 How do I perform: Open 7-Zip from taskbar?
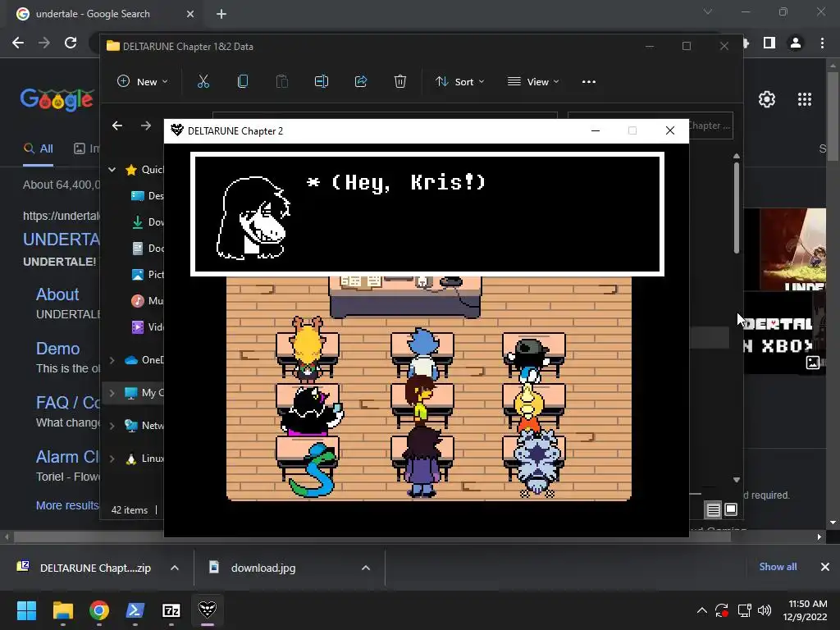point(171,609)
